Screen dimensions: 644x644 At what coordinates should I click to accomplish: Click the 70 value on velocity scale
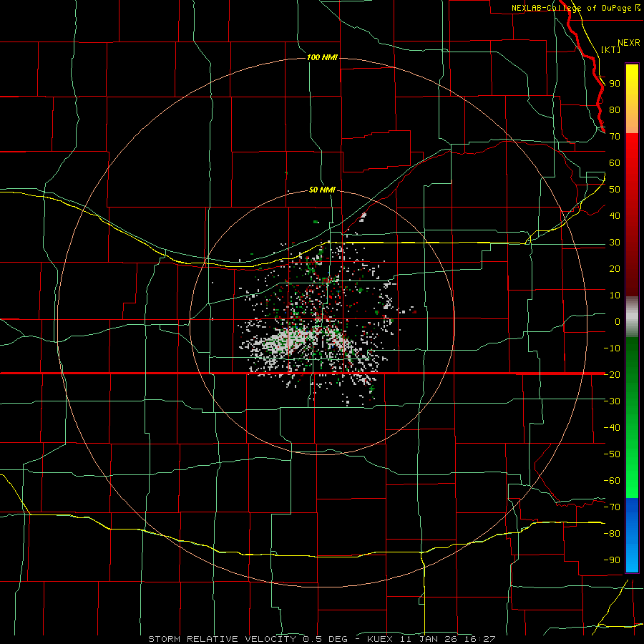click(x=615, y=137)
